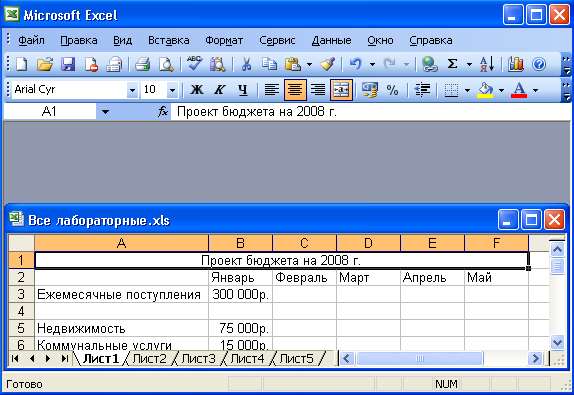Viewport: 574px width, 395px height.
Task: Click the formula bar text field
Action: (370, 112)
